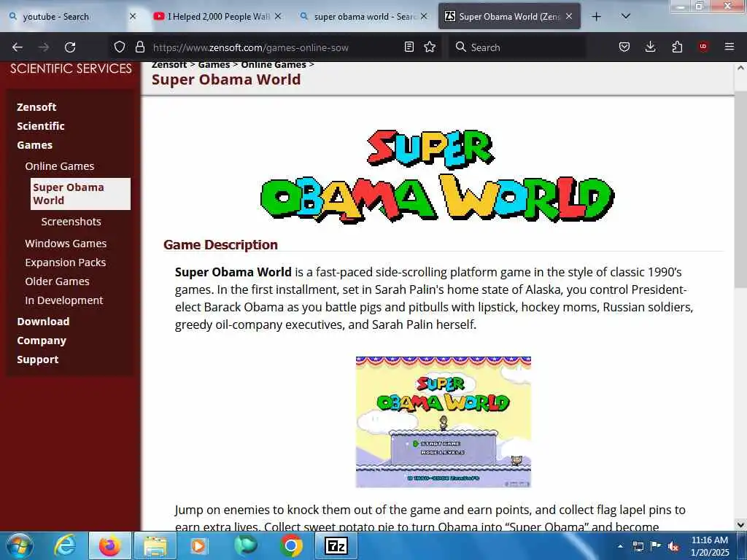Open Screenshots sidebar item
Screen dimensions: 747x560
click(x=71, y=222)
